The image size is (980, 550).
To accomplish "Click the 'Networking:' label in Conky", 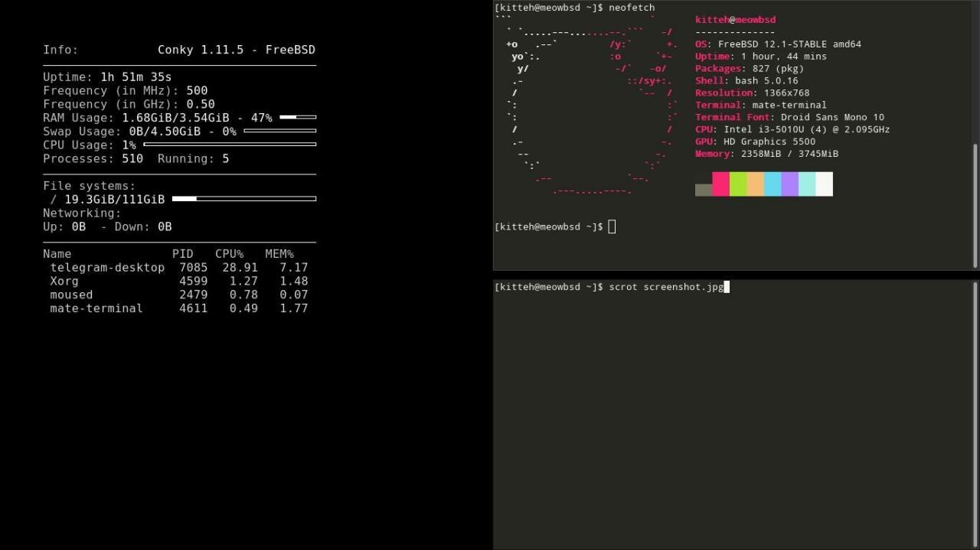I will 82,213.
